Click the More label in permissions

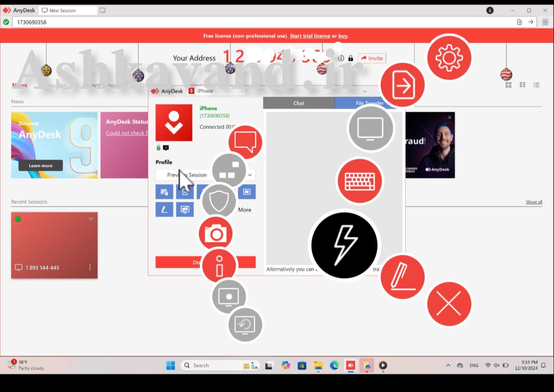245,210
